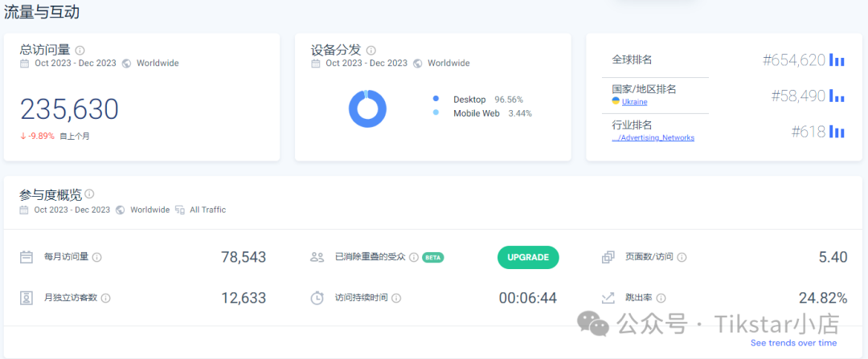The image size is (868, 359).
Task: Click info icon next to 跳出率
Action: click(x=661, y=298)
